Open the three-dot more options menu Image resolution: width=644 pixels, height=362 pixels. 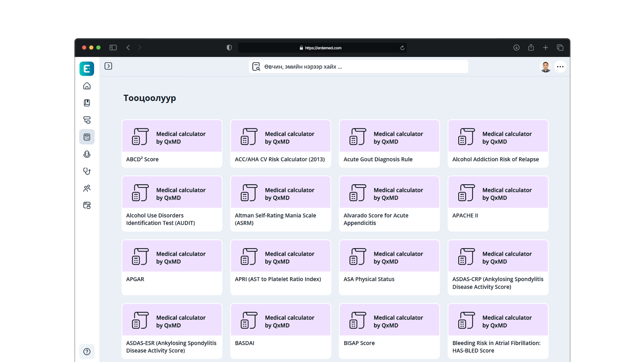[560, 67]
